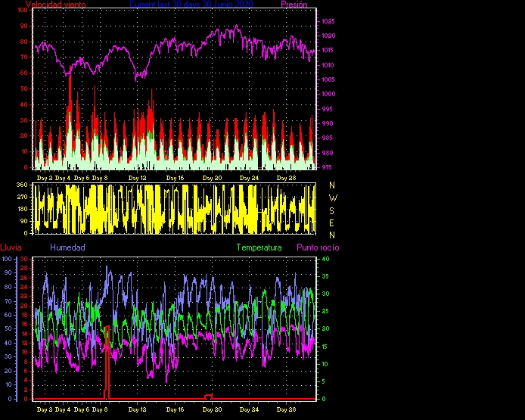525x420 pixels.
Task: Click 'Day 20' under the wind speed chart
Action: (213, 178)
